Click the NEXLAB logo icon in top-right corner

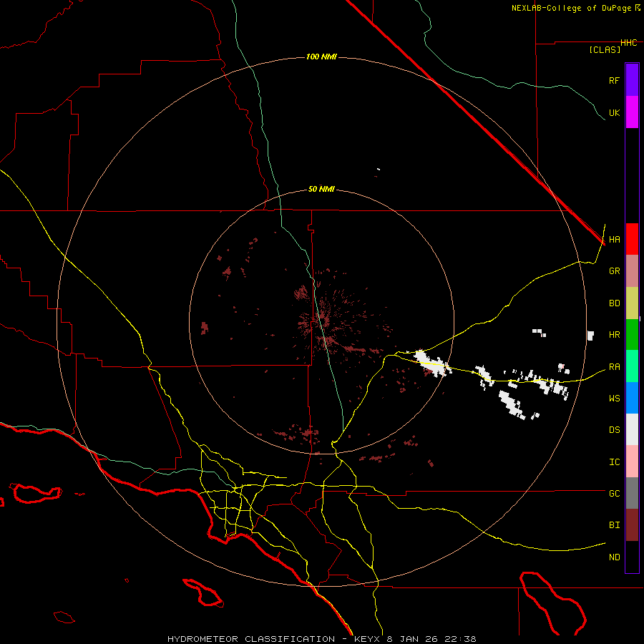click(638, 8)
